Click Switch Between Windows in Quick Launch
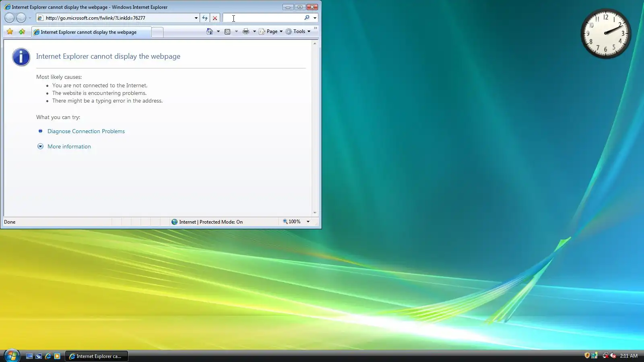 point(39,356)
